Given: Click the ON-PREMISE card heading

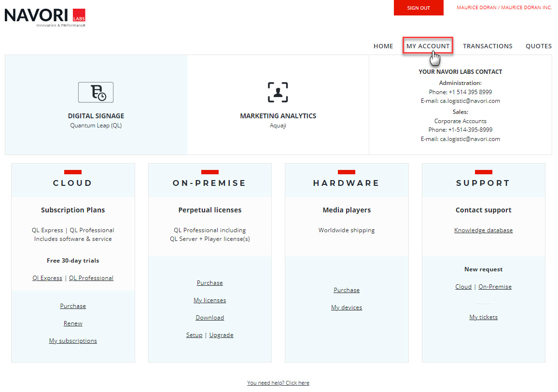Looking at the screenshot, I should click(209, 183).
